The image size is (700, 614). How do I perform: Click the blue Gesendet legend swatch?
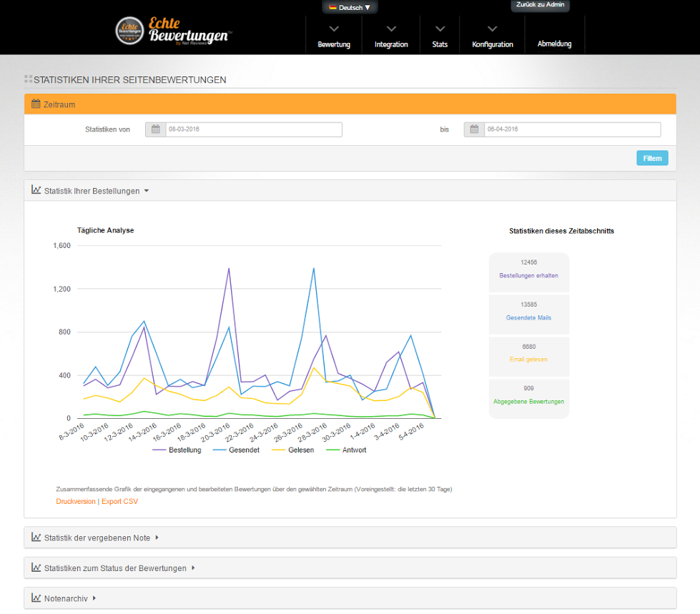point(220,450)
